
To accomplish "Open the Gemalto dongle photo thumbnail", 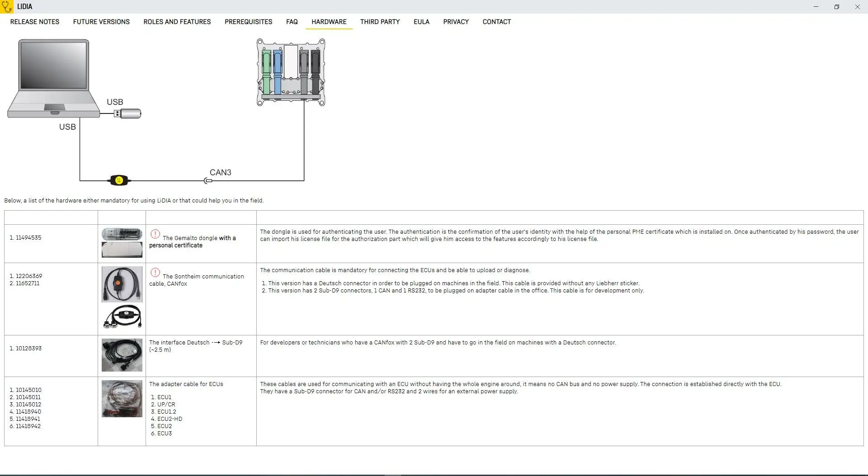I will (x=122, y=234).
